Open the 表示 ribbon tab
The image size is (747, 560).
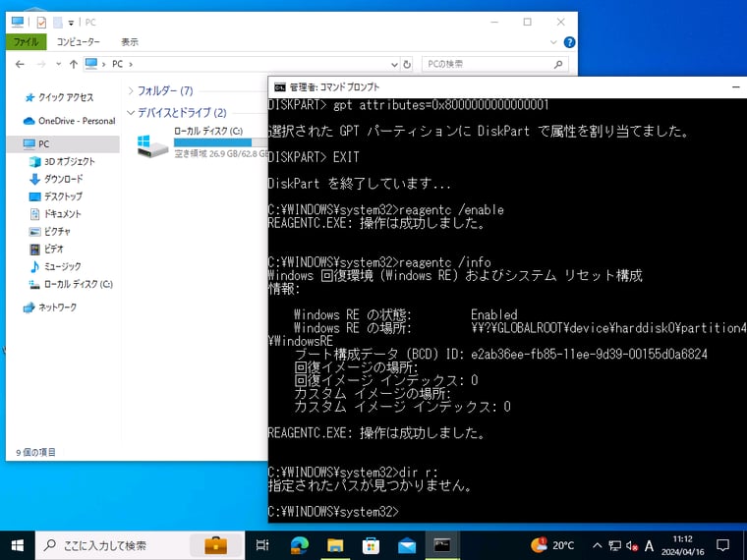129,42
